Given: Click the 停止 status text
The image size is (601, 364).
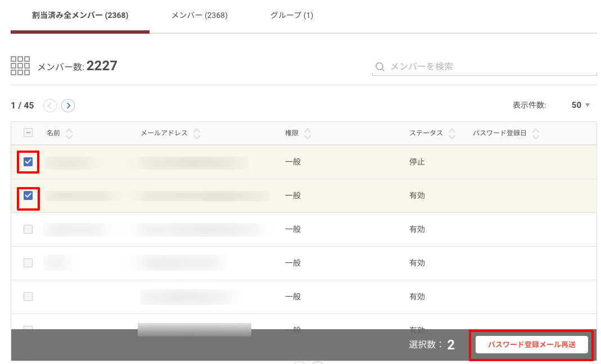Looking at the screenshot, I should tap(417, 162).
